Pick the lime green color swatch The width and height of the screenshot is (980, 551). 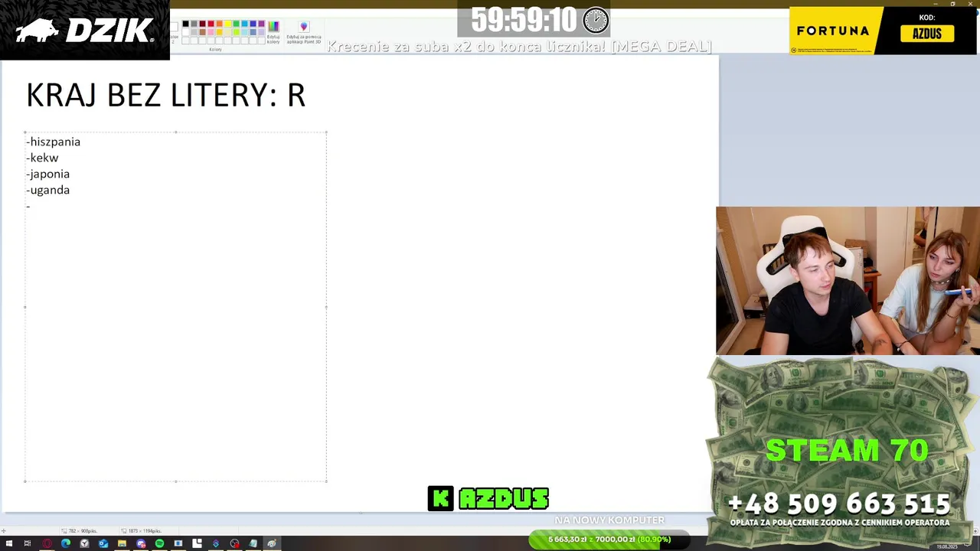pos(237,32)
